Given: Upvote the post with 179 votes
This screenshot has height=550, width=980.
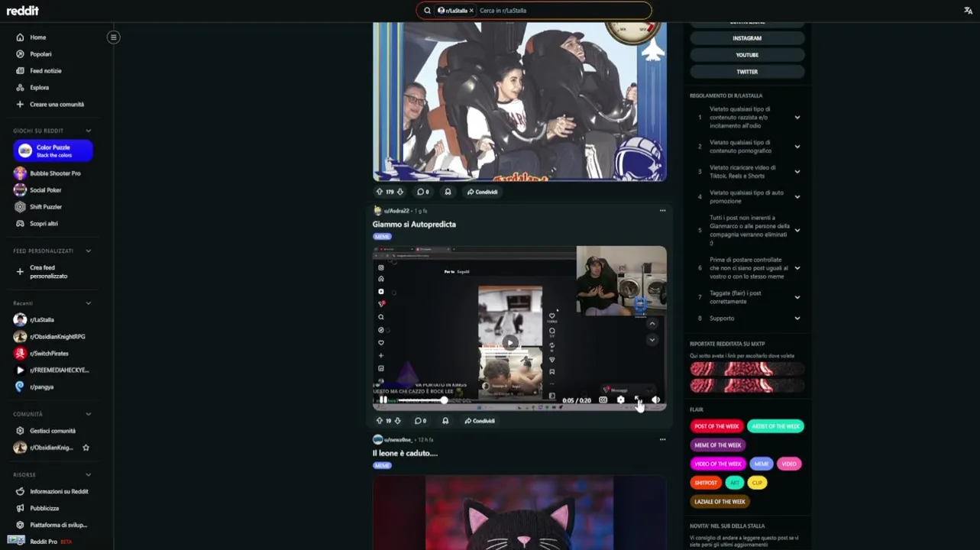Looking at the screenshot, I should pos(380,192).
